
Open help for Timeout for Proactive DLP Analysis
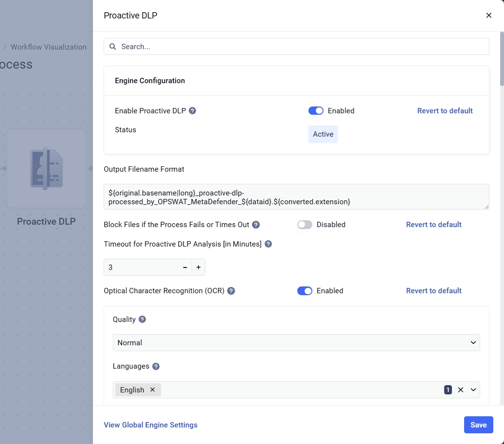(268, 244)
